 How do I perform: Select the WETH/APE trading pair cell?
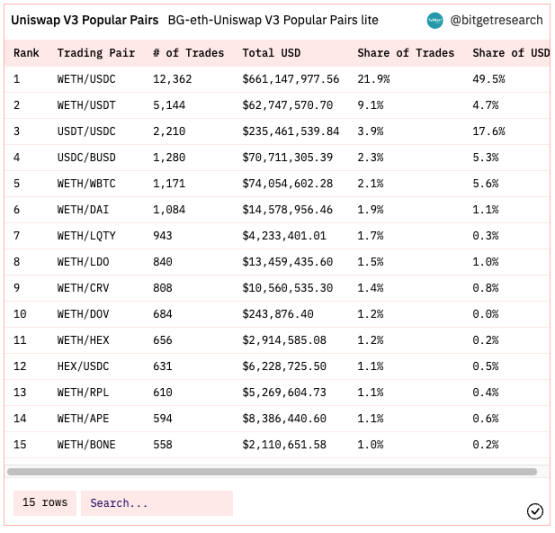point(83,418)
